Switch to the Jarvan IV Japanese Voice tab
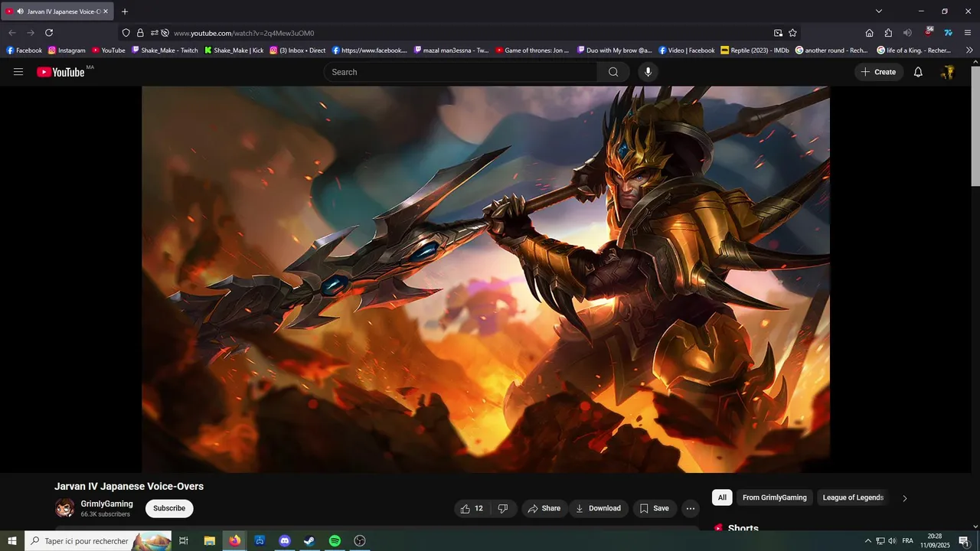Screen dimensions: 980x551 point(57,11)
